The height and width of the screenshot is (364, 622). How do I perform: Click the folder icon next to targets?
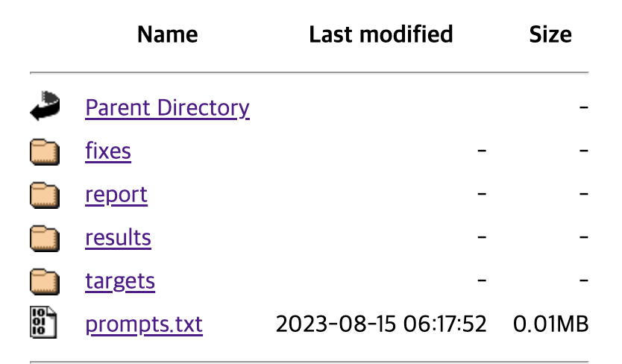45,282
